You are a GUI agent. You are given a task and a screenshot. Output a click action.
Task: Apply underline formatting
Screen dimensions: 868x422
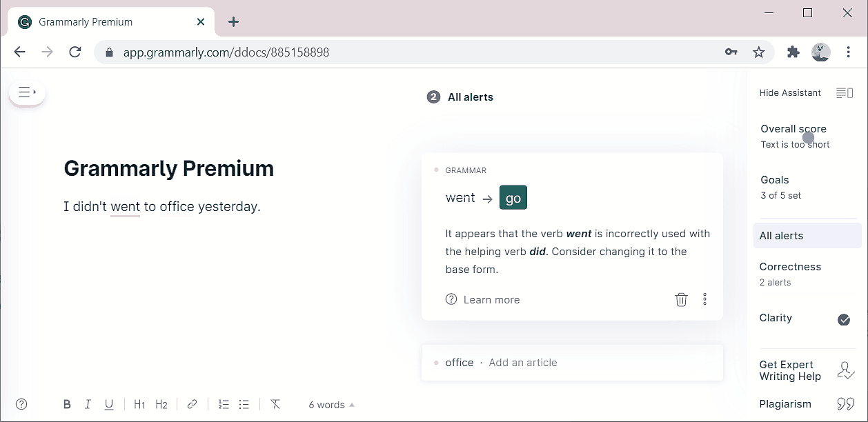tap(109, 405)
